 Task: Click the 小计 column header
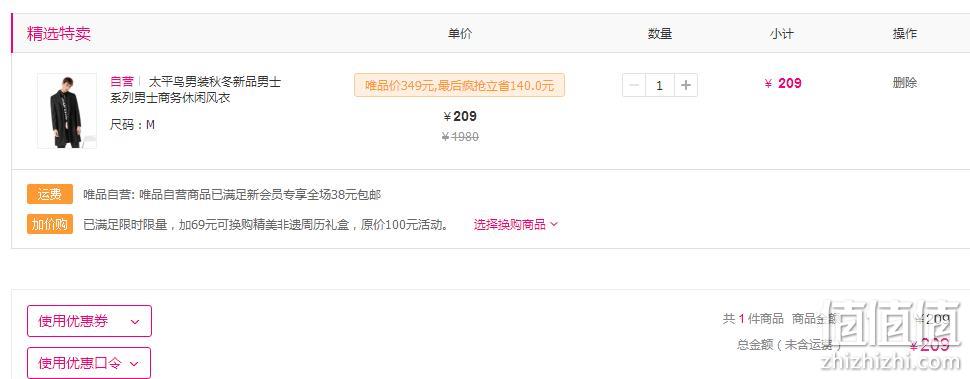tap(781, 34)
